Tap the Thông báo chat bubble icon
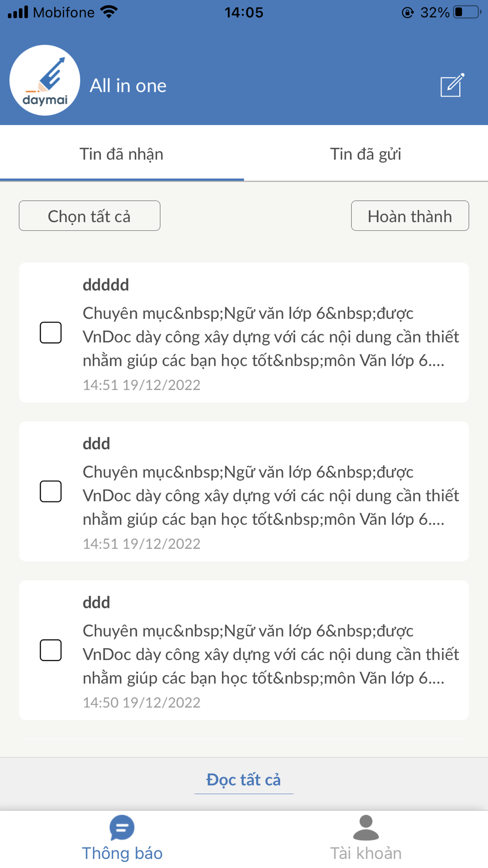Screen dimensions: 488x868 click(x=122, y=827)
